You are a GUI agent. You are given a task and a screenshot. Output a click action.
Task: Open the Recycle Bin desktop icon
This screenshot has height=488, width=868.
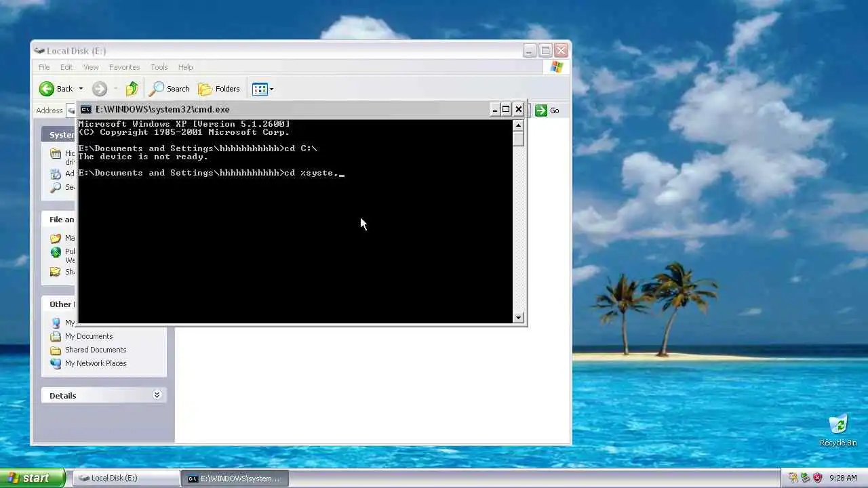pyautogui.click(x=838, y=429)
